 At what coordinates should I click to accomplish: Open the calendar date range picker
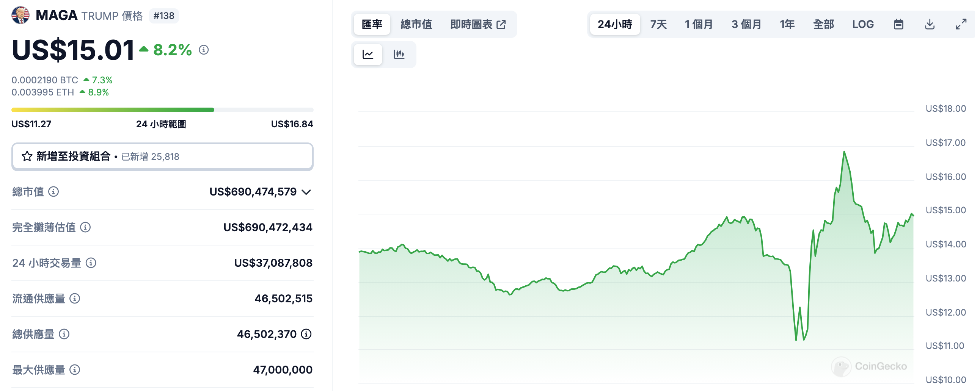898,24
